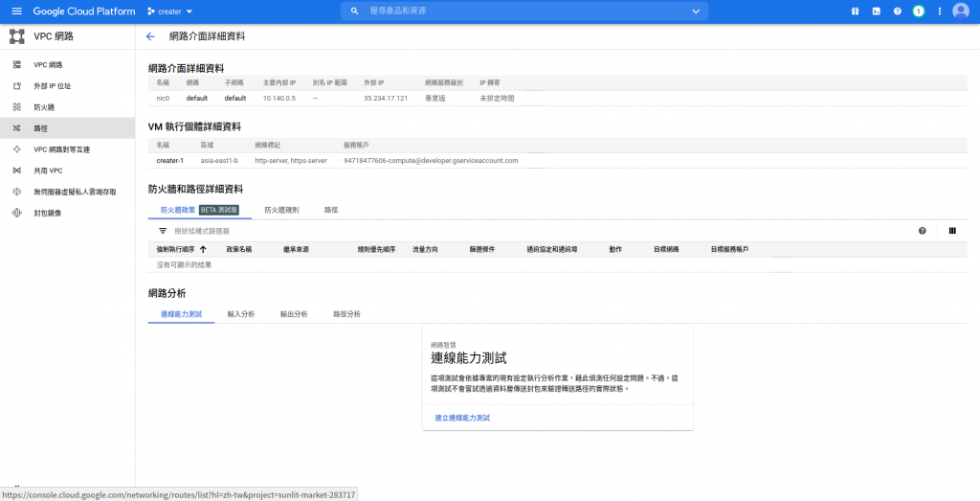Expand the search bar dropdown arrow

[x=697, y=11]
